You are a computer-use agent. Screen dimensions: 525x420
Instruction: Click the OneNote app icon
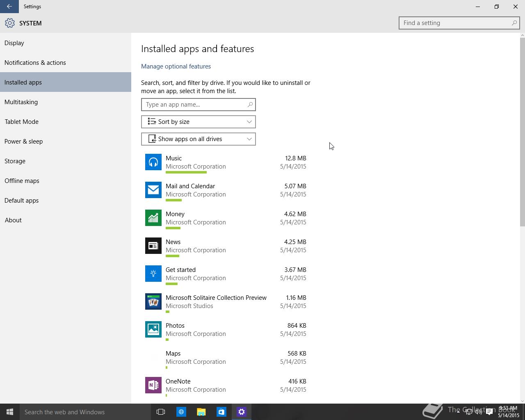153,385
